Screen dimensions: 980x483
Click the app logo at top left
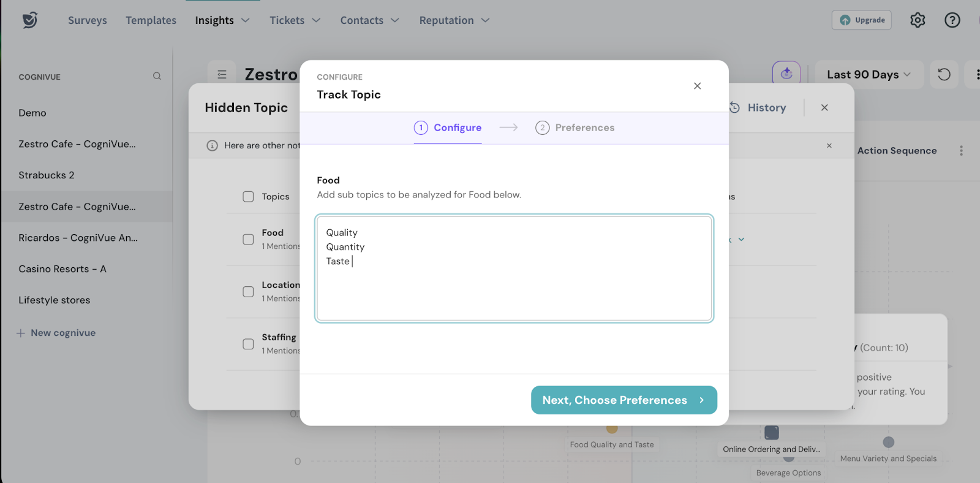pos(30,20)
